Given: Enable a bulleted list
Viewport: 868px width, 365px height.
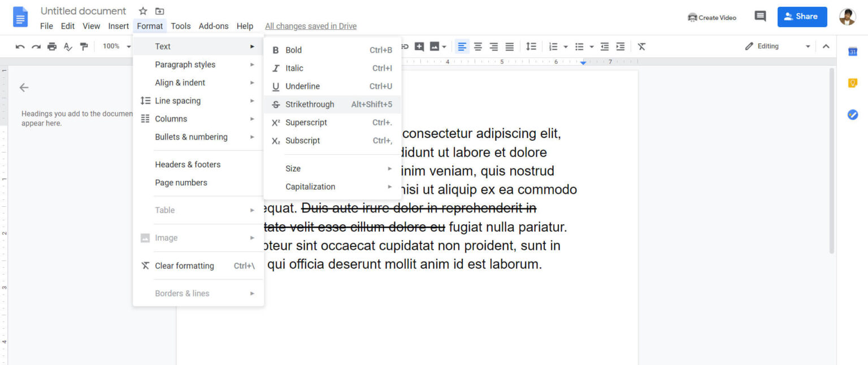Looking at the screenshot, I should tap(580, 46).
